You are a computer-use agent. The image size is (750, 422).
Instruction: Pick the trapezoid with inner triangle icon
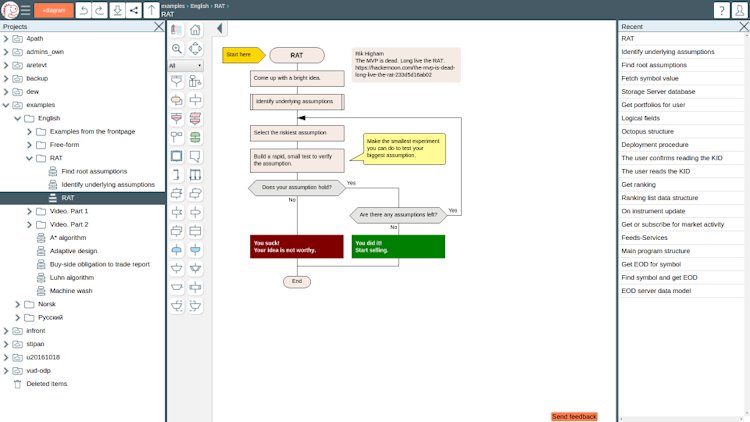[x=195, y=268]
